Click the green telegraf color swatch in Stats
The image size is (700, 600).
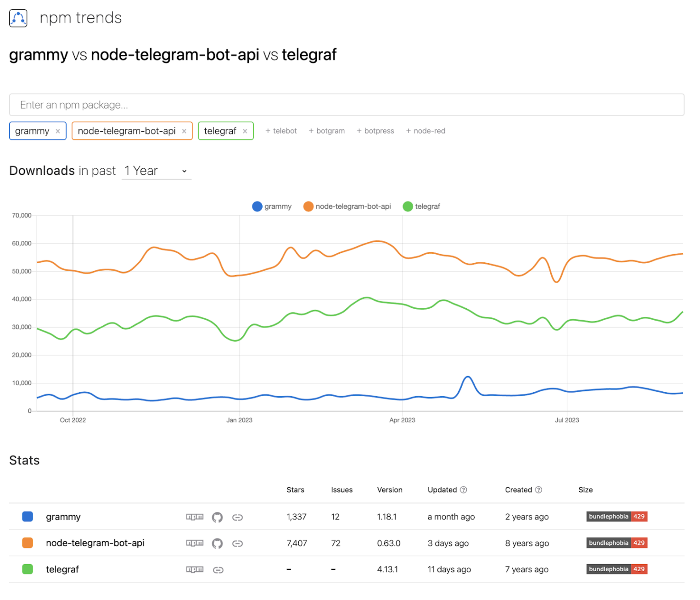pyautogui.click(x=28, y=569)
